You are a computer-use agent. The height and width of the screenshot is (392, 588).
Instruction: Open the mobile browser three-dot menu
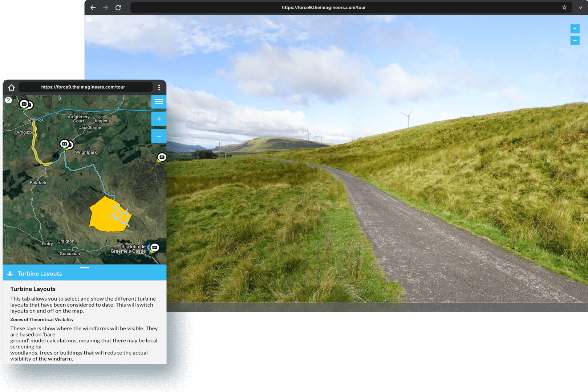point(159,87)
